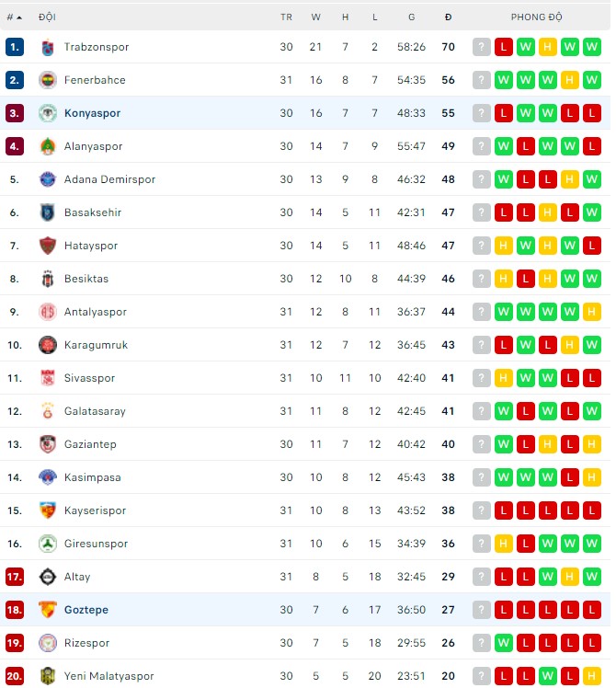The width and height of the screenshot is (616, 688).
Task: Sort standings by the Đ points column
Action: [x=448, y=17]
